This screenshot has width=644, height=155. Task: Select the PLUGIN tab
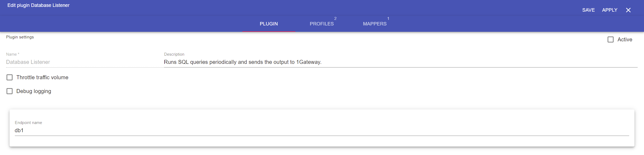click(x=269, y=24)
